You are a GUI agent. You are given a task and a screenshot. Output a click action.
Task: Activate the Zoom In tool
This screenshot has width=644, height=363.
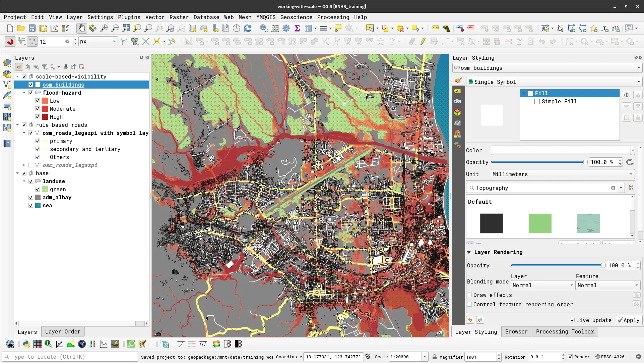point(104,28)
